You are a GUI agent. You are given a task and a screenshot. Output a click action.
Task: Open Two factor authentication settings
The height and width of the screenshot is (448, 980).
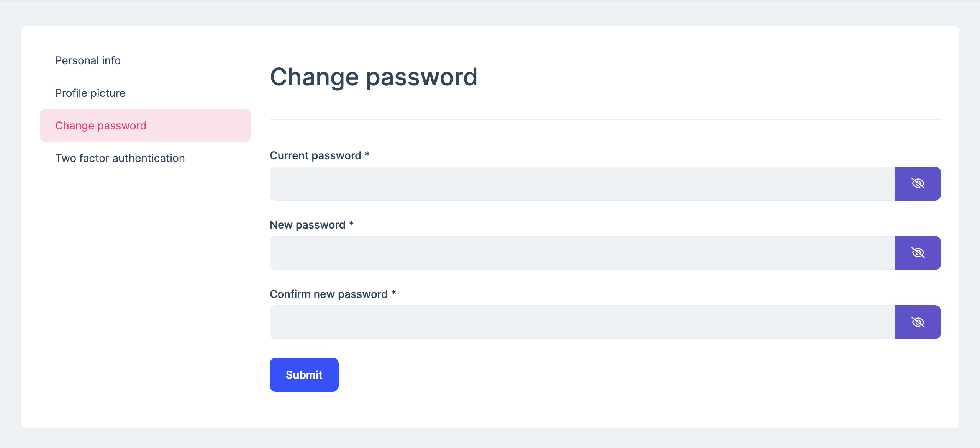[x=120, y=158]
